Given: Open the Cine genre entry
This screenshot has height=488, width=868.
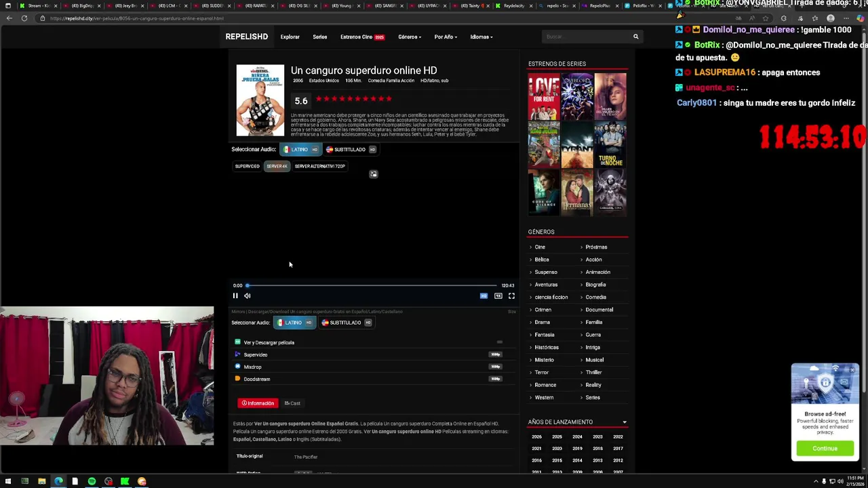Looking at the screenshot, I should 540,247.
